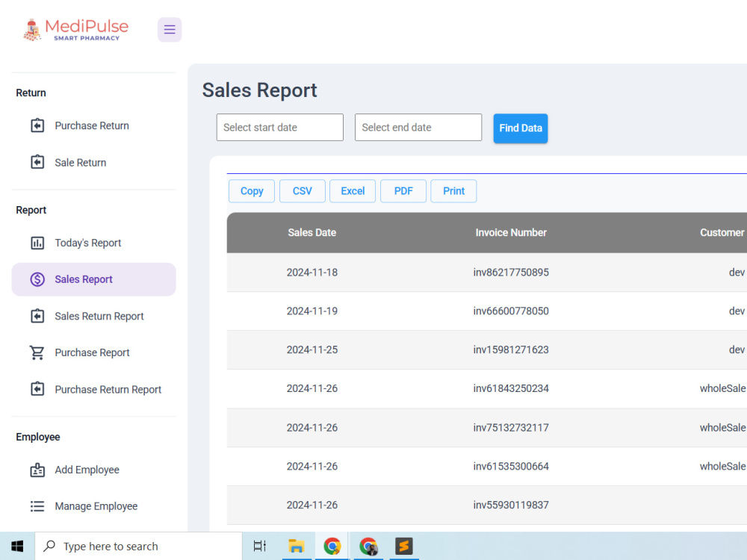Print the sales report
The height and width of the screenshot is (560, 747).
point(453,191)
